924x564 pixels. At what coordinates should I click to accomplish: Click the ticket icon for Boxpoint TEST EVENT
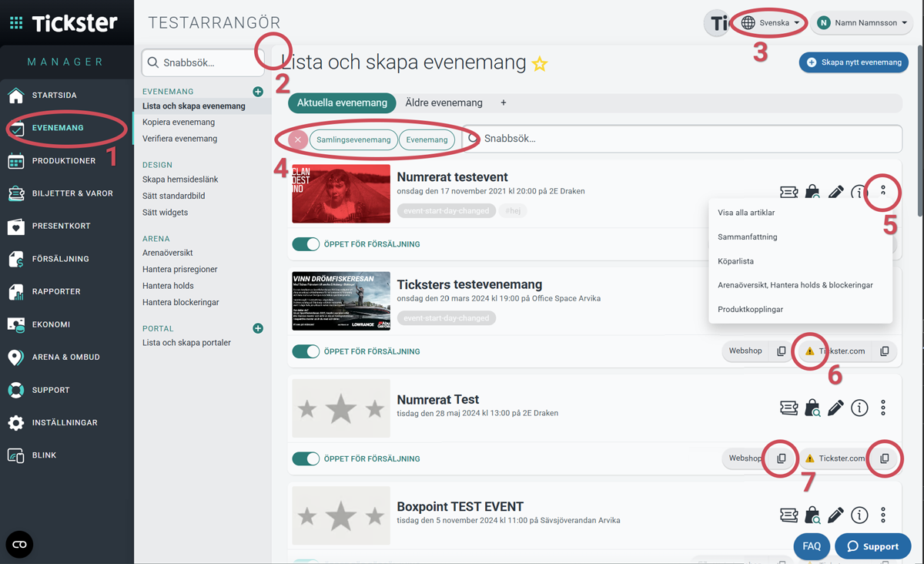[x=788, y=515]
